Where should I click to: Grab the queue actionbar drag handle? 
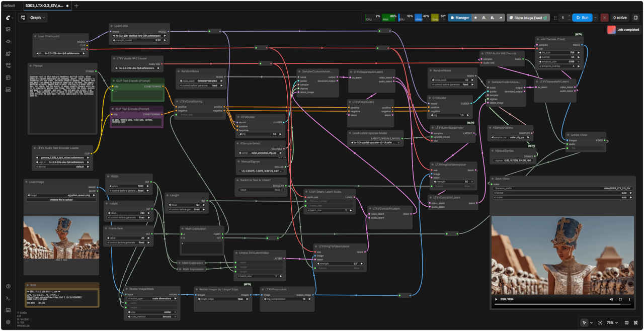click(555, 18)
